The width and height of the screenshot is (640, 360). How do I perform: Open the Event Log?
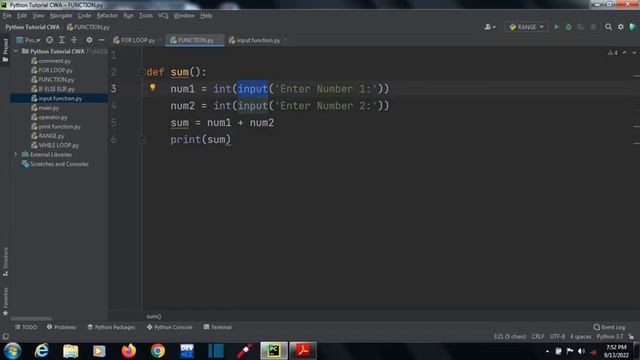pyautogui.click(x=609, y=327)
